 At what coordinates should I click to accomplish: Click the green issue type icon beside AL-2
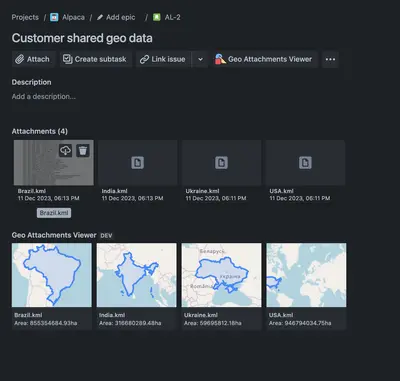click(157, 17)
